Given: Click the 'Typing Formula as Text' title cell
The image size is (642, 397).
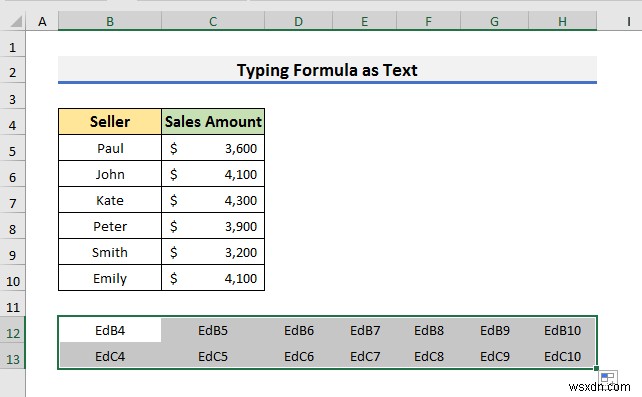Looking at the screenshot, I should click(328, 70).
